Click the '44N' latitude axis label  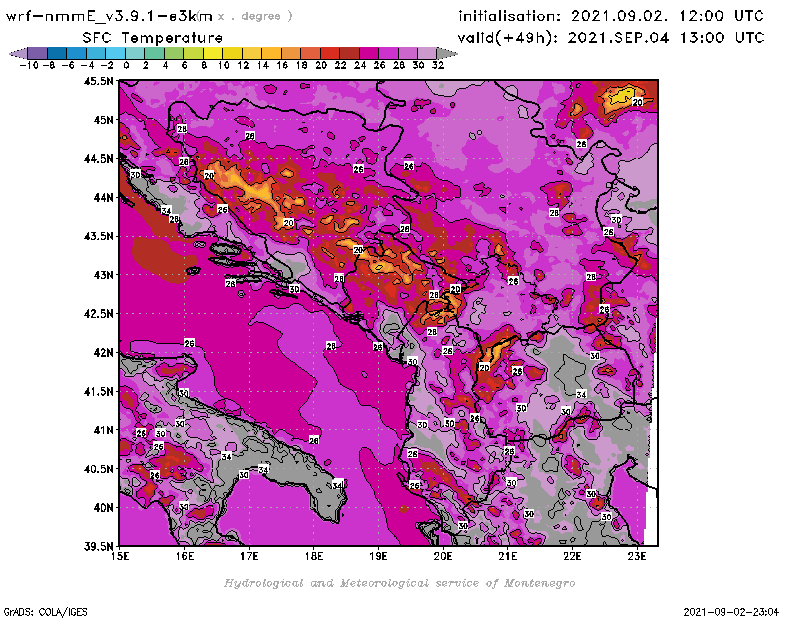[x=103, y=197]
